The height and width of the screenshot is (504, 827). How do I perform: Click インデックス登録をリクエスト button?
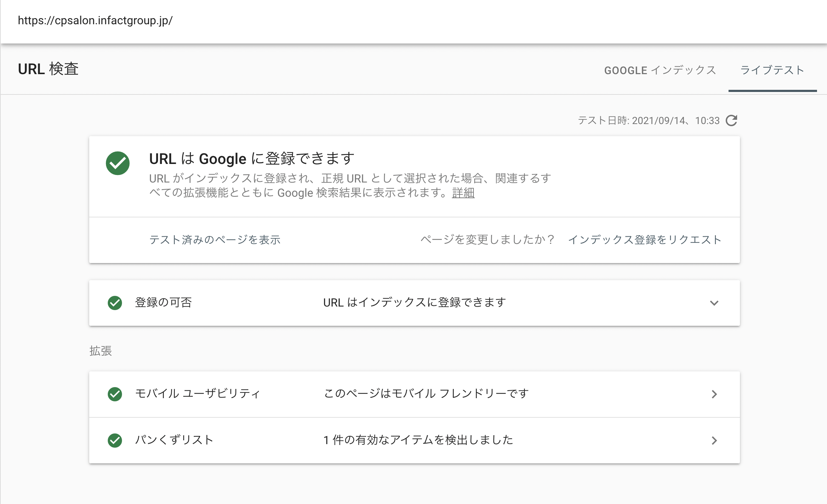645,240
